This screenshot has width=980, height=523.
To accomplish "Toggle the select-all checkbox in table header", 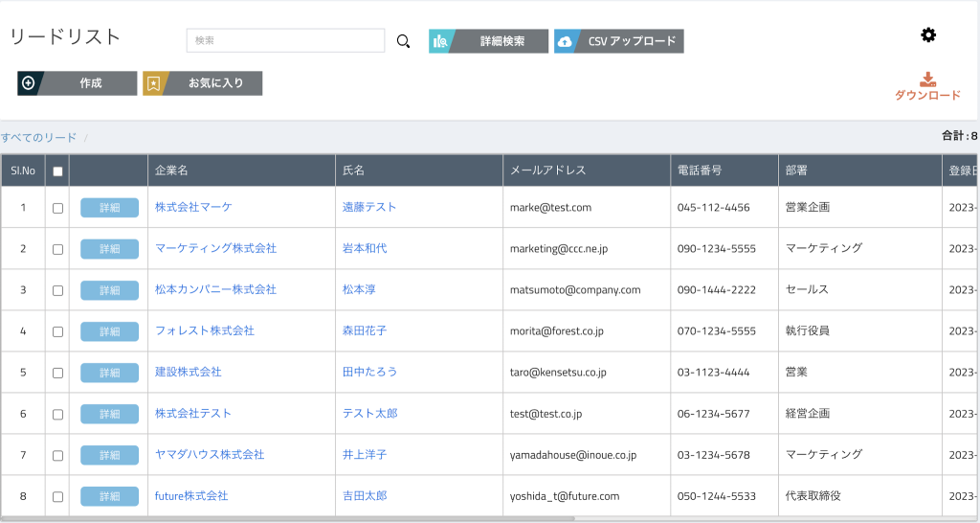I will click(57, 171).
